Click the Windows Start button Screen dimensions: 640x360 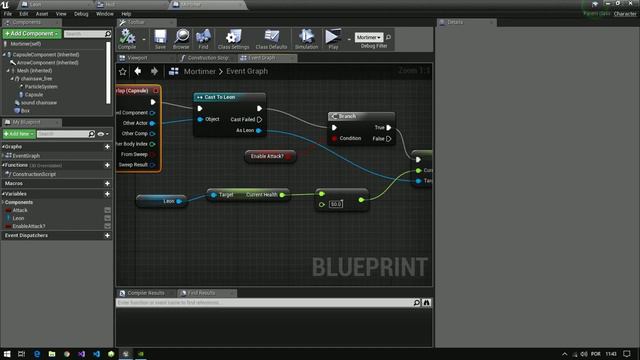coord(7,354)
